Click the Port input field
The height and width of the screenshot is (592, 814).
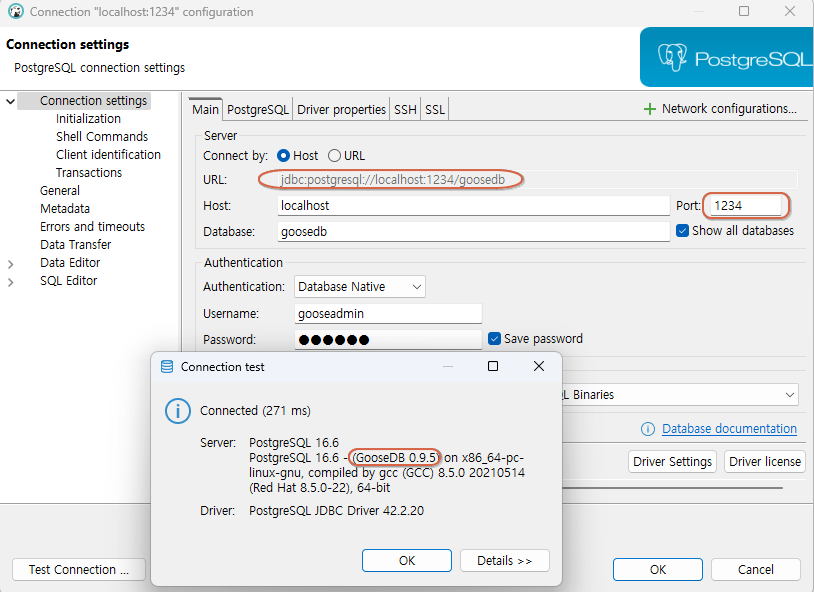pyautogui.click(x=745, y=206)
